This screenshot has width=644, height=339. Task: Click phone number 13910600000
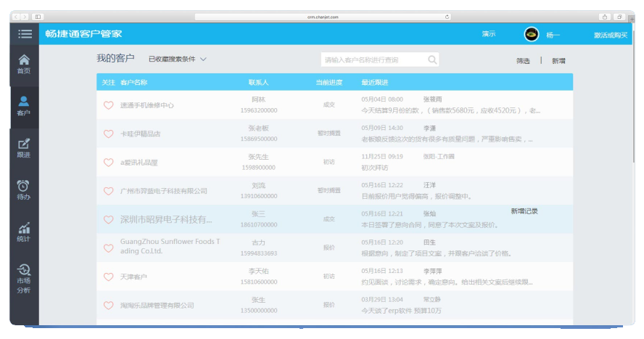(x=259, y=196)
